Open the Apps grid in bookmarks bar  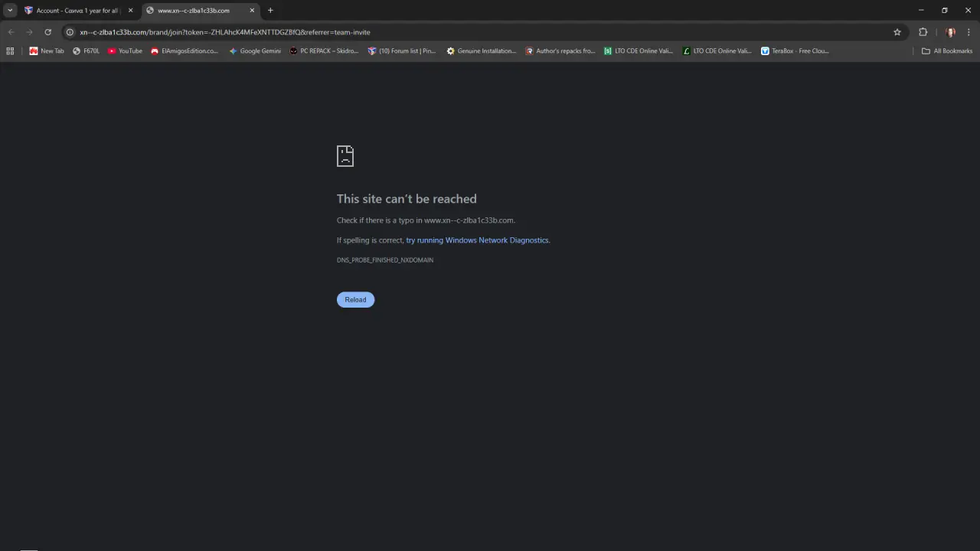(10, 51)
